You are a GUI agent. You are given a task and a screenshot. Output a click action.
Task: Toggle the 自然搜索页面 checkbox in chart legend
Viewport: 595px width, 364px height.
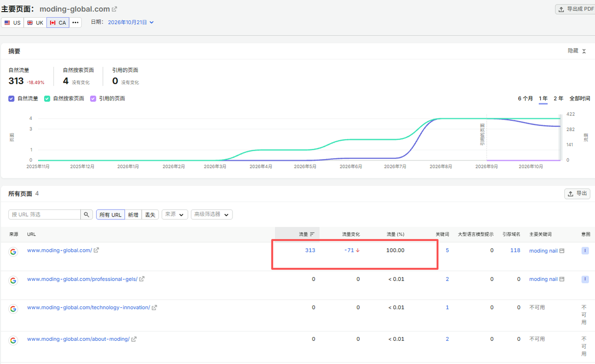[x=47, y=99]
